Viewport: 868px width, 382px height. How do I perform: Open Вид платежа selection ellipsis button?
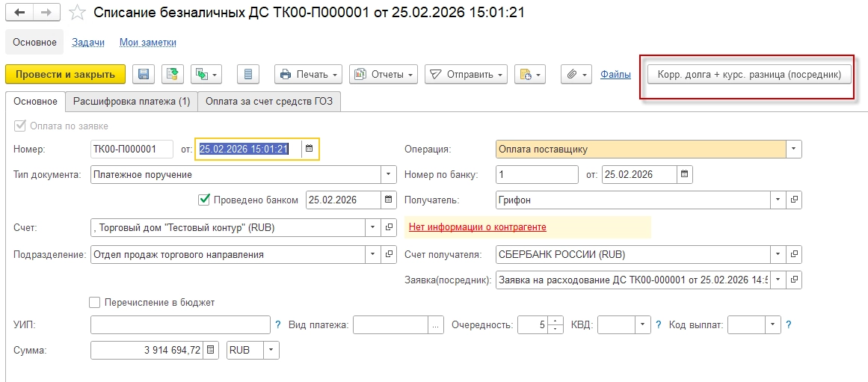[437, 325]
